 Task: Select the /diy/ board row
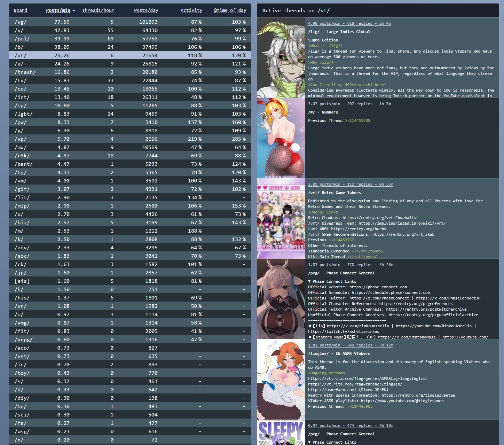tap(130, 398)
